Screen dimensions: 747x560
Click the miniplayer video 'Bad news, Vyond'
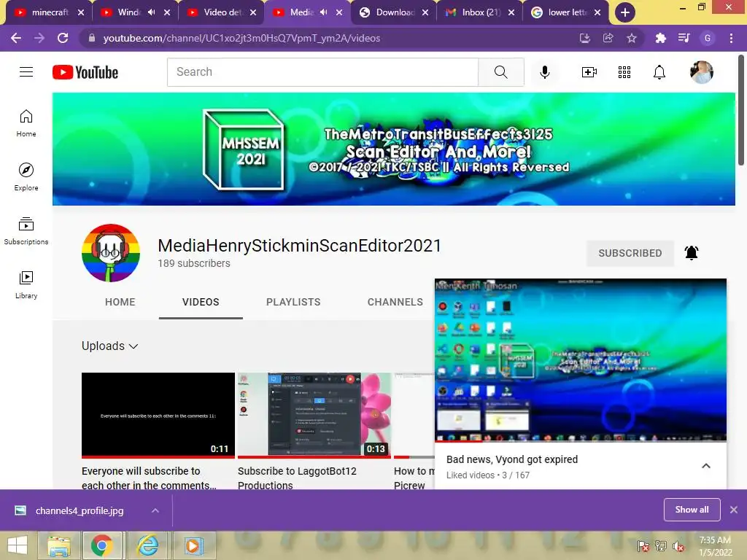point(580,360)
